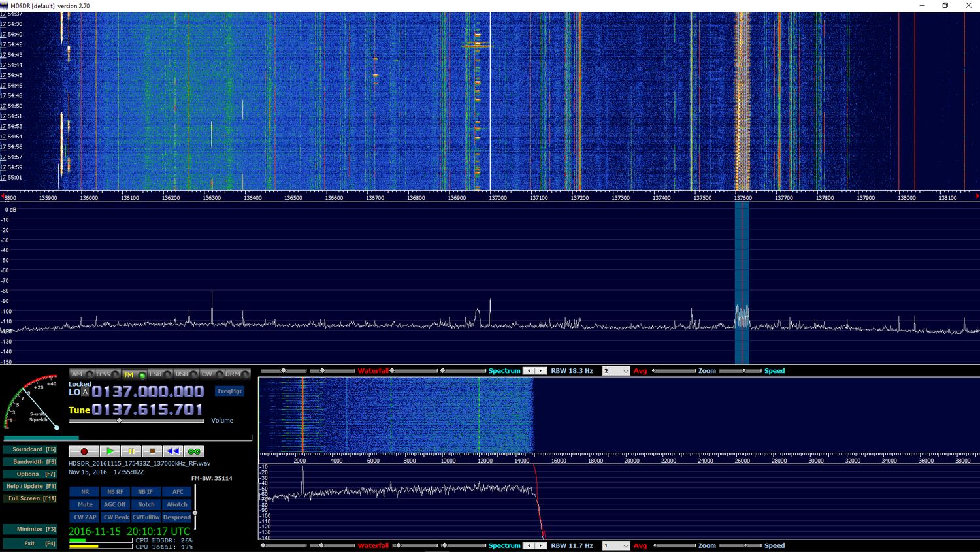The image size is (980, 552).
Task: Toggle loop playback with the green loop icon
Action: click(x=194, y=451)
